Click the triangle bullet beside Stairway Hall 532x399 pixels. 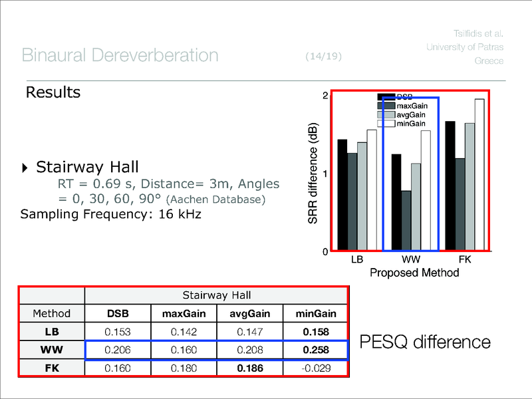pyautogui.click(x=26, y=167)
